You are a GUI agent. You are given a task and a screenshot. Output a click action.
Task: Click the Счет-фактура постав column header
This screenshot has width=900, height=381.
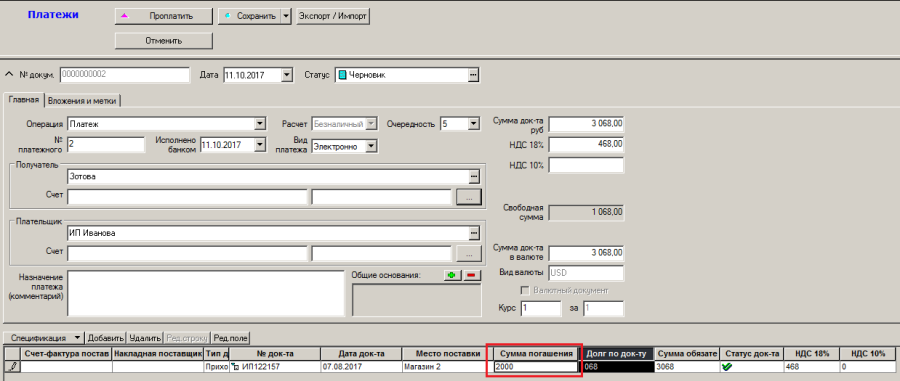pyautogui.click(x=67, y=353)
